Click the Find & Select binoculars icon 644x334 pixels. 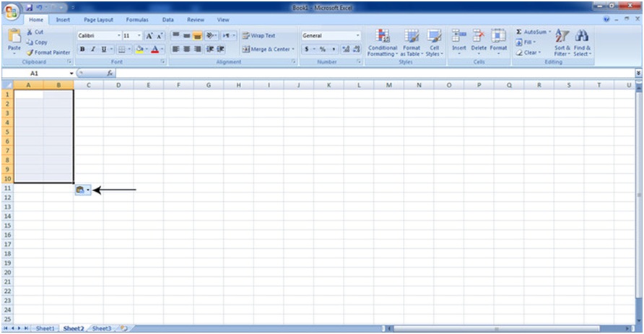click(x=582, y=37)
